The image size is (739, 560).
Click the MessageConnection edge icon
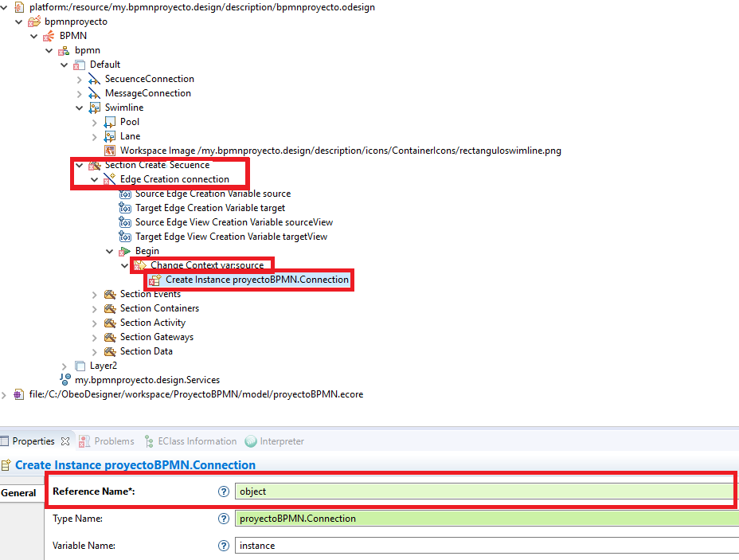tap(94, 93)
